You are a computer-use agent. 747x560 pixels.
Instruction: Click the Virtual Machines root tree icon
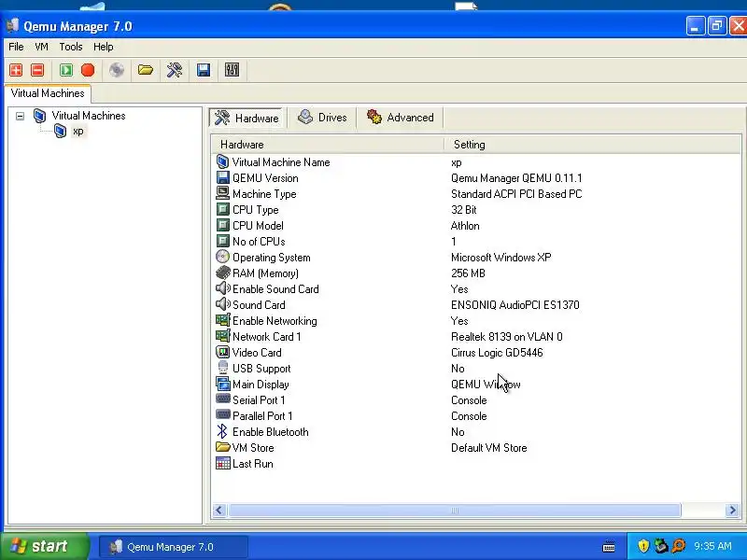39,115
